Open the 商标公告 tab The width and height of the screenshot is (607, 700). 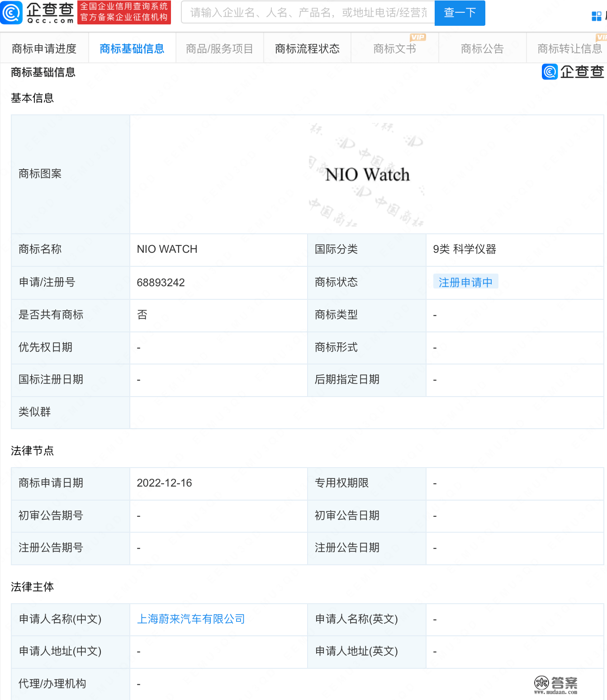(483, 48)
